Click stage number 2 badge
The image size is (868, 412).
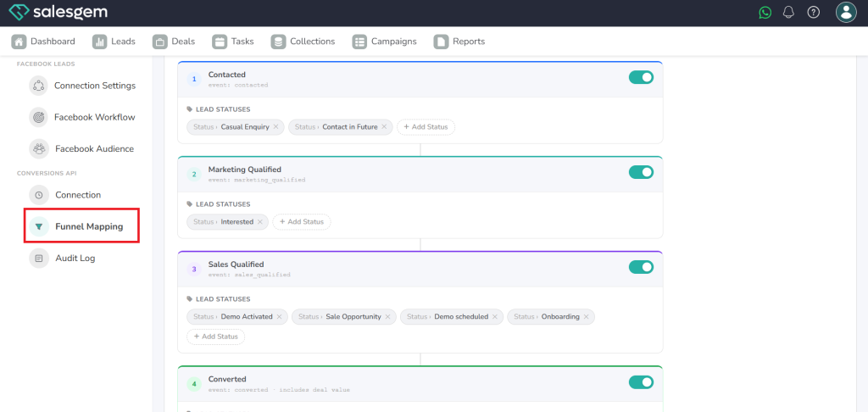point(194,174)
